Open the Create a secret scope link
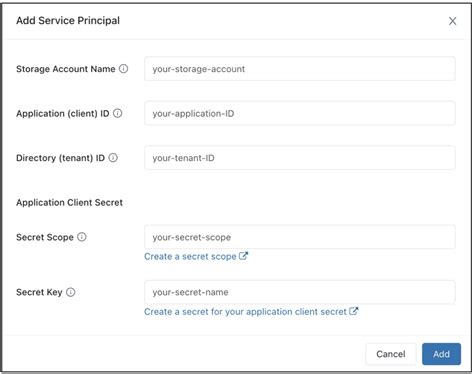Image resolution: width=474 pixels, height=374 pixels. tap(190, 256)
